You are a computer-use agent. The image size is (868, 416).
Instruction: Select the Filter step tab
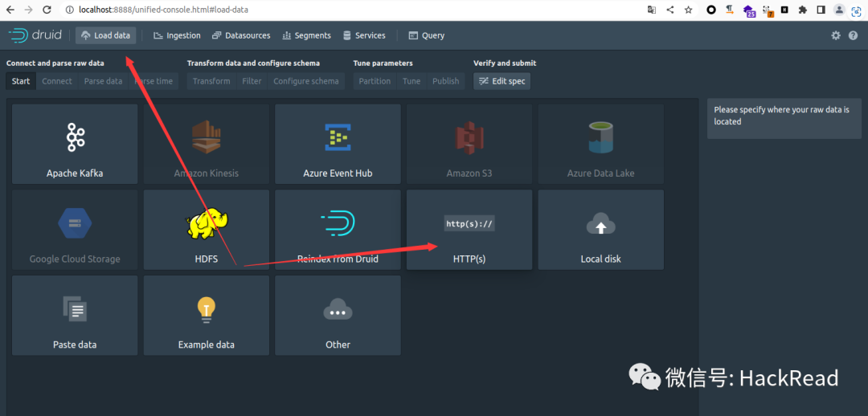[252, 81]
